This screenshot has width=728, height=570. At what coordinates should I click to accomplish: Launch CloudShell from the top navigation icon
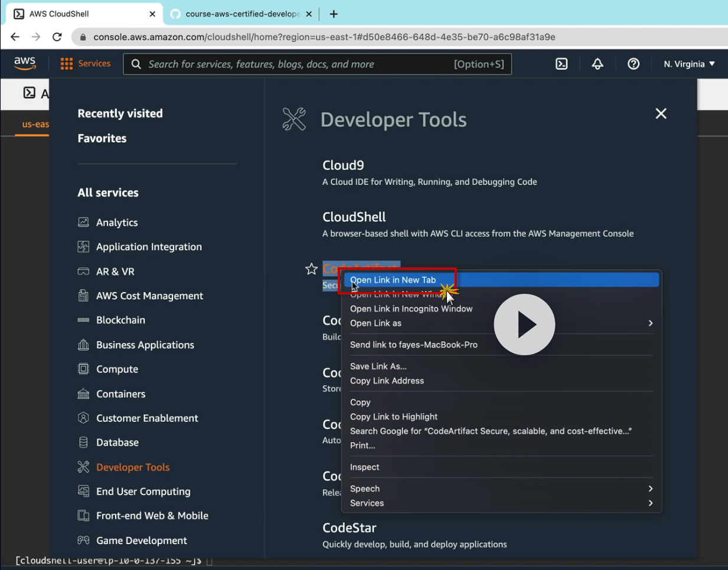[x=561, y=64]
